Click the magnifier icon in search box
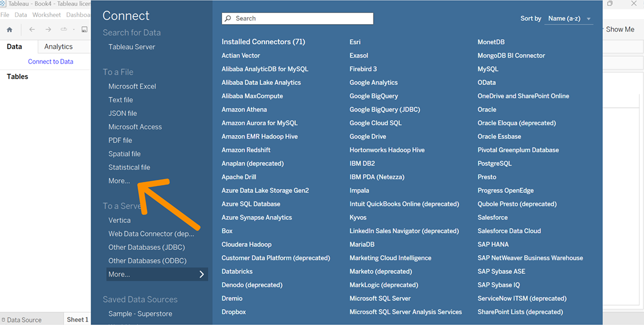The height and width of the screenshot is (325, 644). (x=229, y=19)
